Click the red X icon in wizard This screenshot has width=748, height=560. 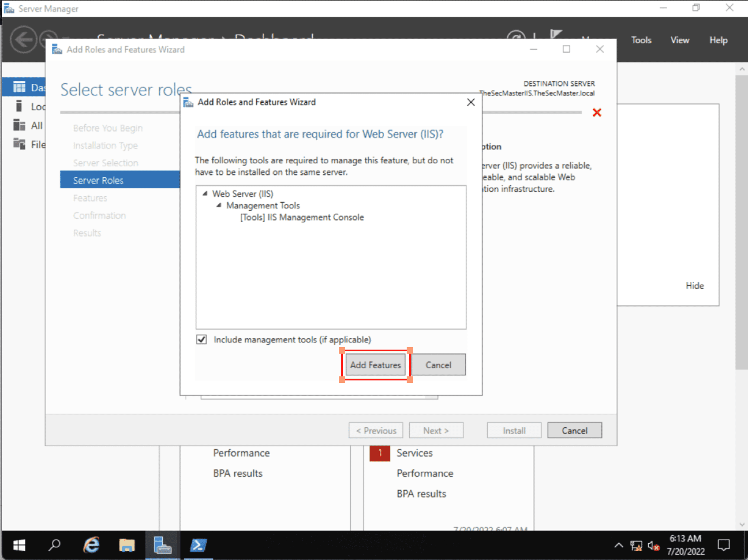597,112
